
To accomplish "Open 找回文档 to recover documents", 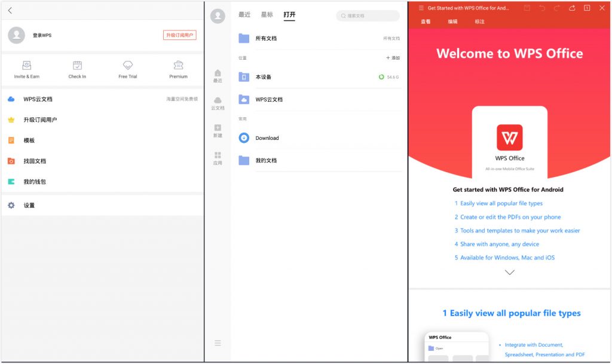I will click(102, 161).
